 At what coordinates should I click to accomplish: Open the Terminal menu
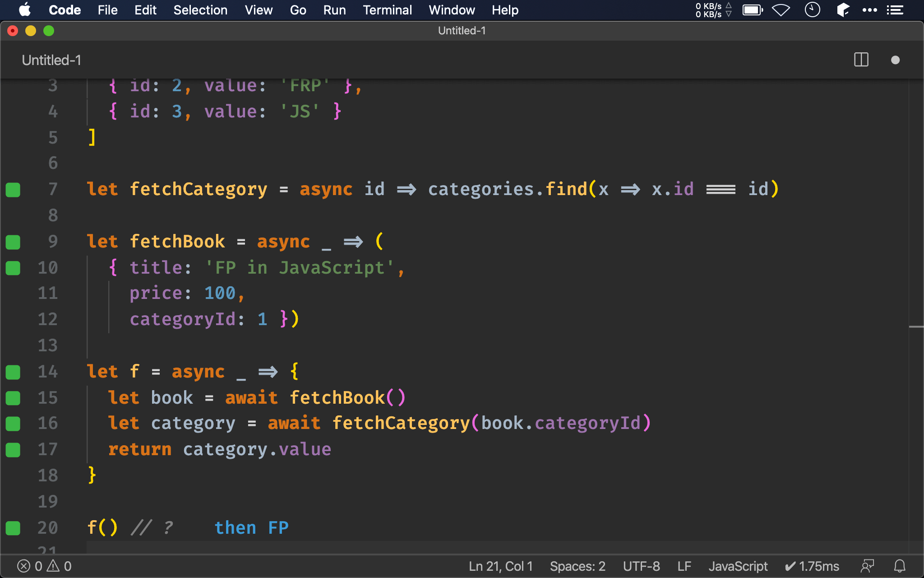(x=387, y=10)
